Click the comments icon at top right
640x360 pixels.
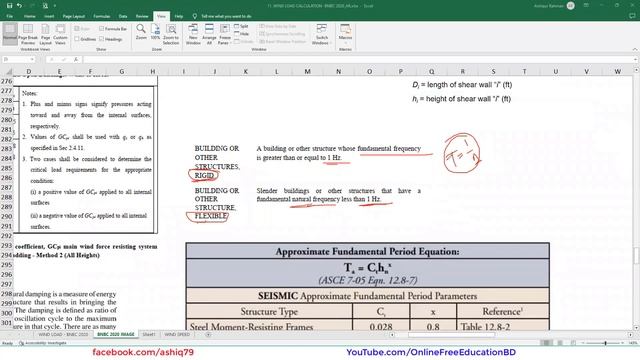tap(632, 16)
